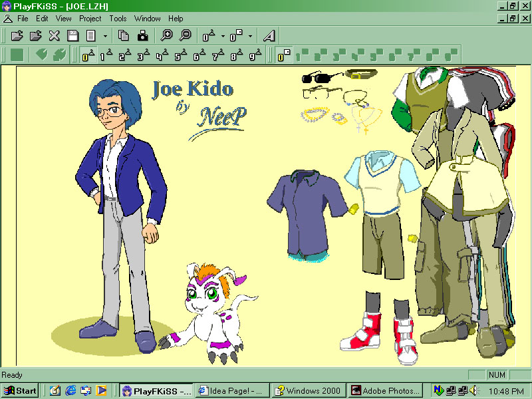Open the dropdown beside the top hanger set icon
This screenshot has width=532, height=399.
pos(223,36)
